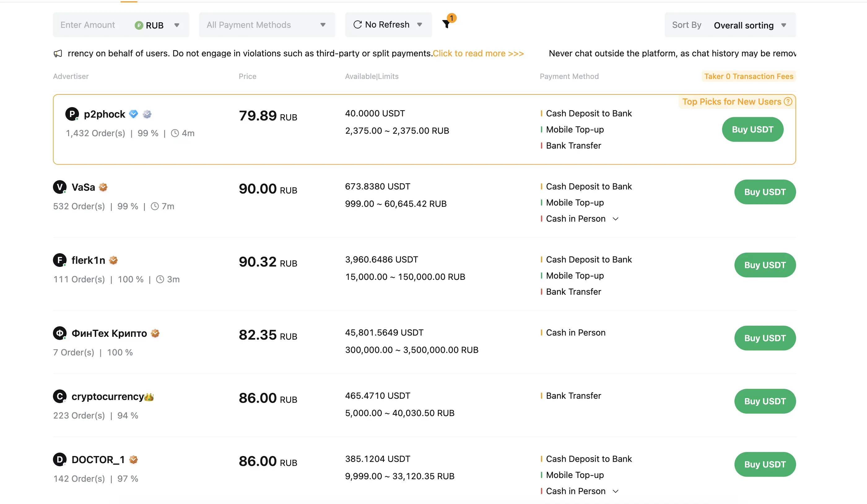The height and width of the screenshot is (504, 867).
Task: Click the refresh circular arrow icon
Action: [357, 24]
